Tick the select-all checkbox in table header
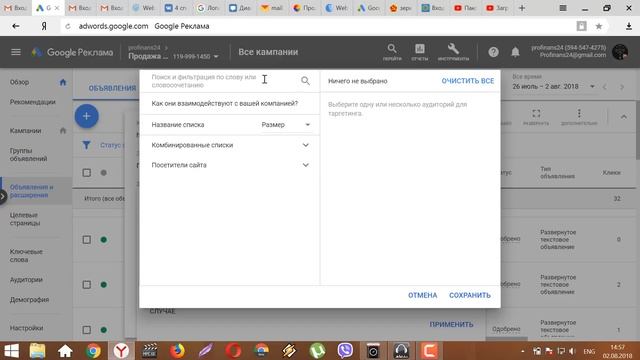 (87, 173)
